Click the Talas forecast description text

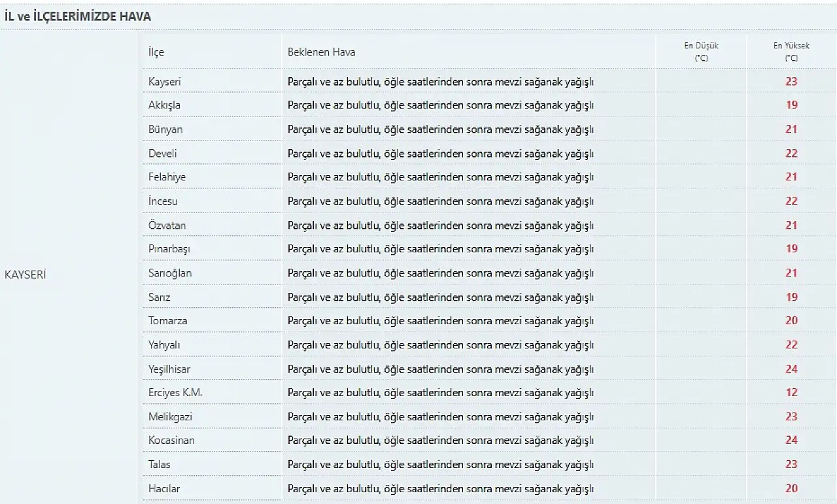pos(441,465)
